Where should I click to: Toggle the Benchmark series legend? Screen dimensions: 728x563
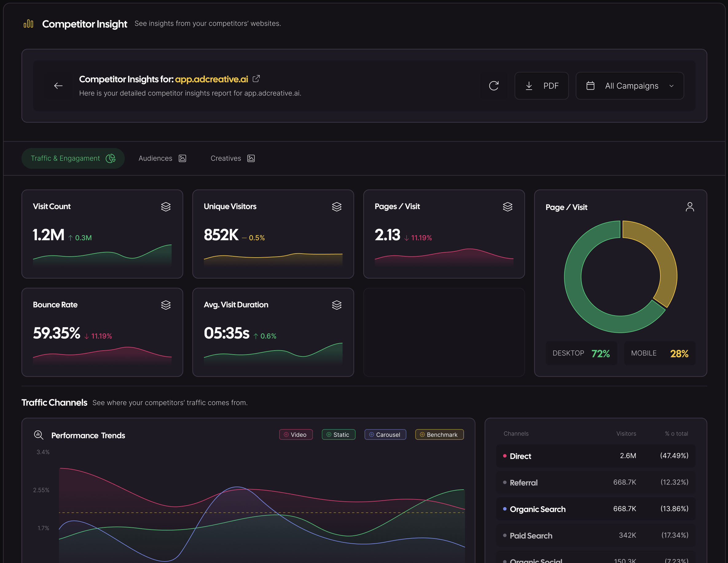coord(439,435)
